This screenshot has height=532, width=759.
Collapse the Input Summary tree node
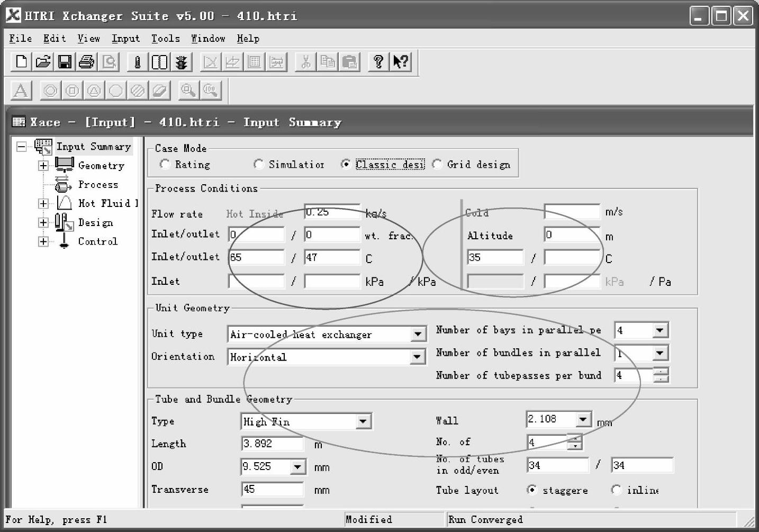pos(21,147)
